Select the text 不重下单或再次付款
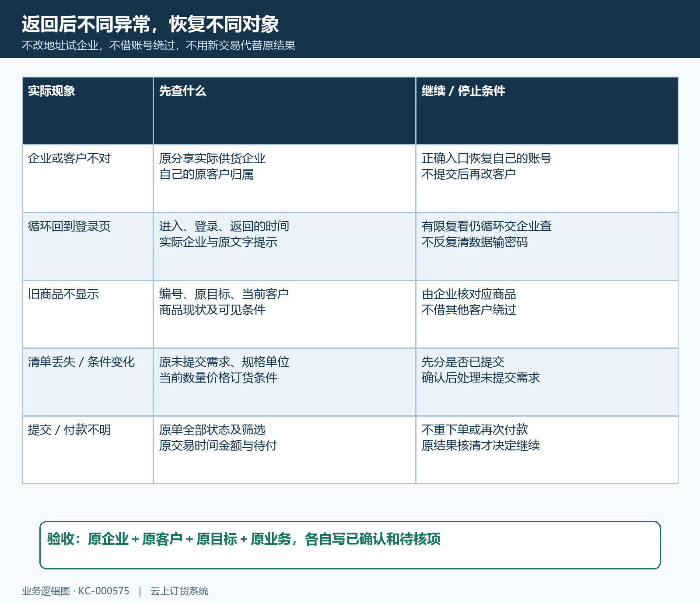The width and height of the screenshot is (700, 604). pyautogui.click(x=475, y=430)
